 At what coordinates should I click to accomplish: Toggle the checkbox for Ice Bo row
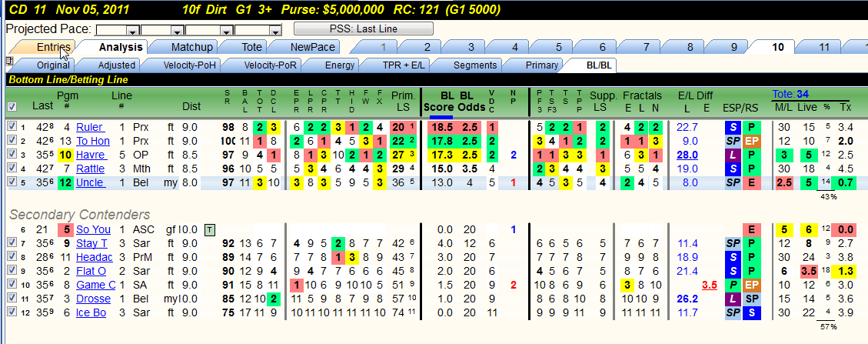coord(12,312)
